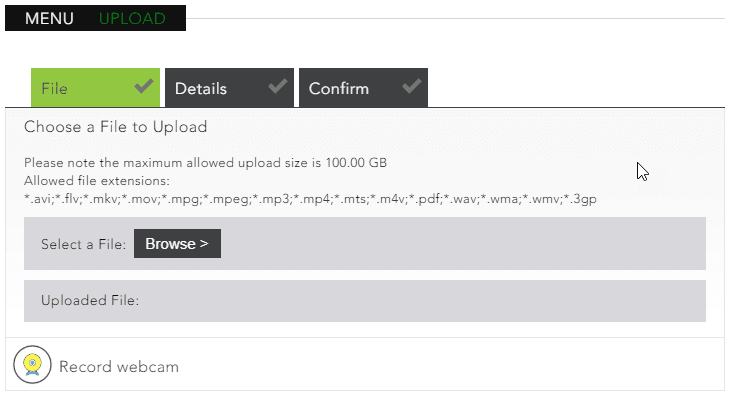
Task: Click the Allowed file extensions label
Action: tap(97, 181)
